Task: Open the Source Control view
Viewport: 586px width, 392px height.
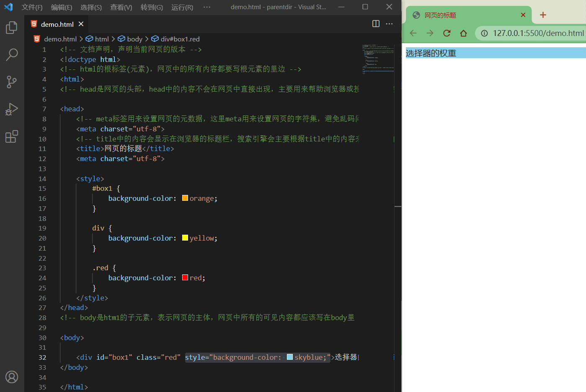Action: tap(11, 82)
